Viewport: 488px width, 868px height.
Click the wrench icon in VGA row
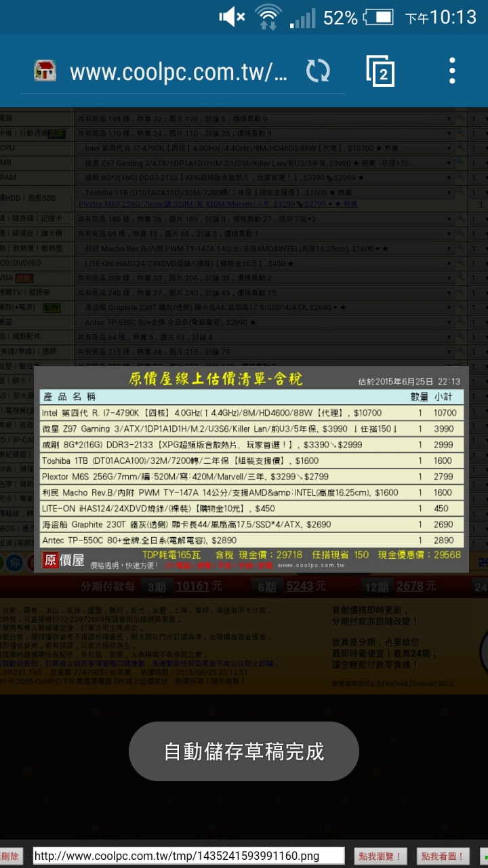461,278
